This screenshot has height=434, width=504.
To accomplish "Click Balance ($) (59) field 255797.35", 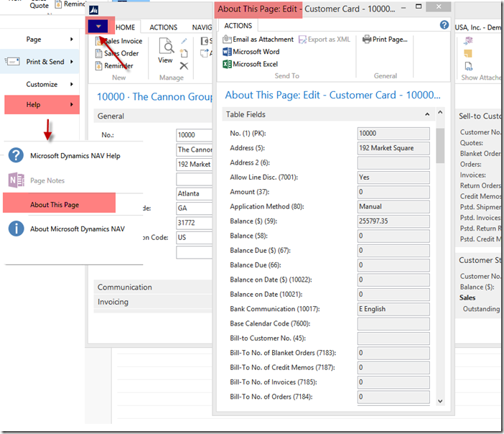I will [393, 221].
